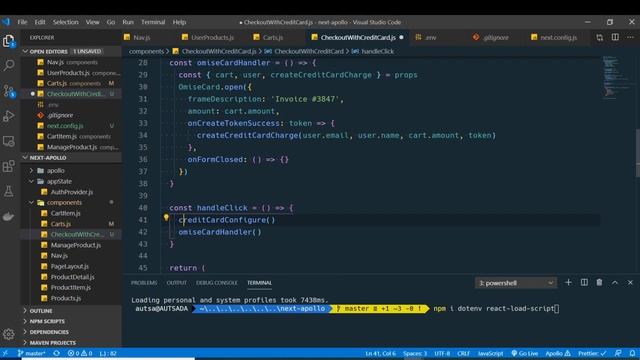Click Go Live server button

click(524, 353)
